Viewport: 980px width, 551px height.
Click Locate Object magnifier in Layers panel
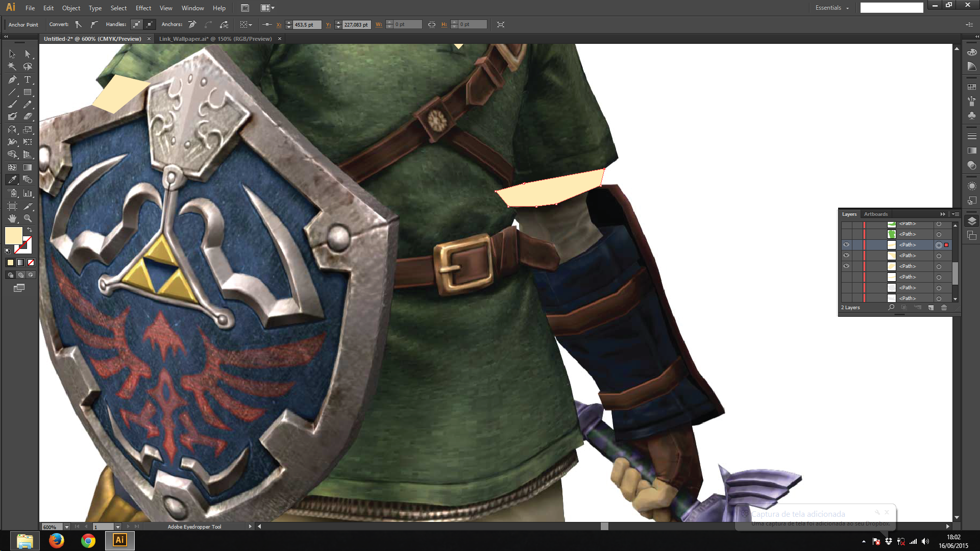[x=891, y=307]
